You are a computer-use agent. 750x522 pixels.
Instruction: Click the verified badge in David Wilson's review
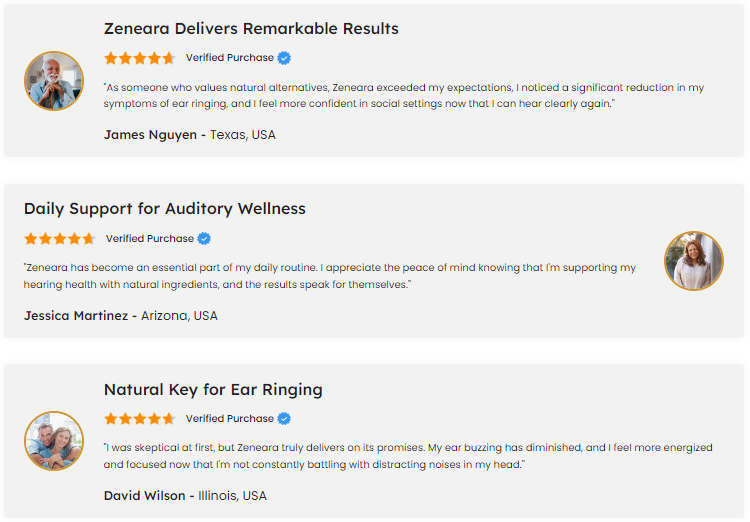click(284, 419)
